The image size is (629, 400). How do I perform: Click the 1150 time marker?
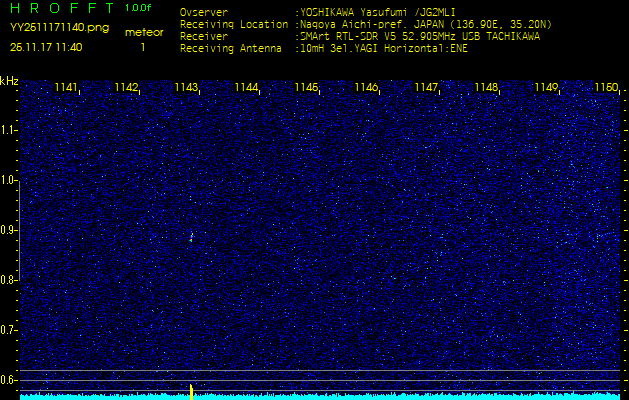pos(605,88)
